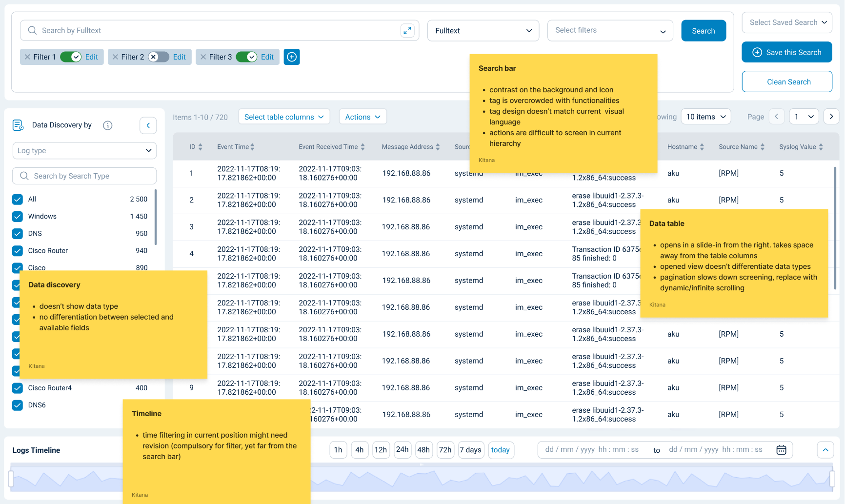Screen dimensions: 845x504
Task: Edit Filter 2
Action: (180, 57)
